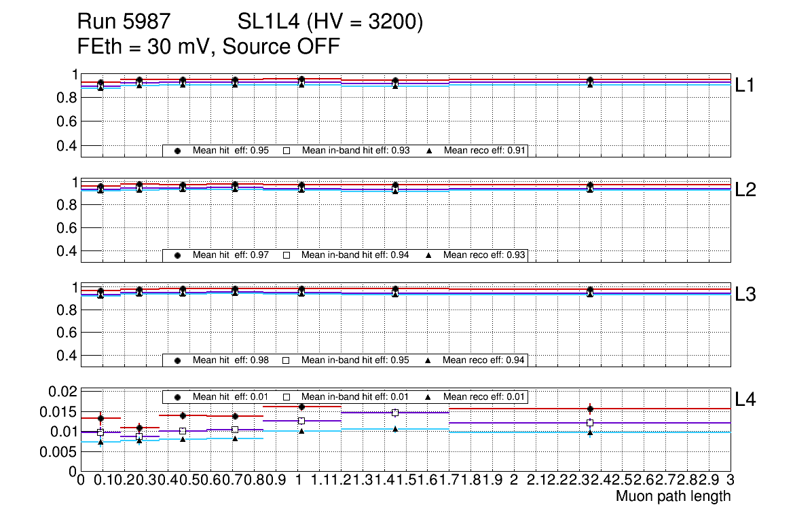Viewport: 812px width, 524px height.
Task: Click the filled circle marker in L4 legend
Action: pos(178,396)
